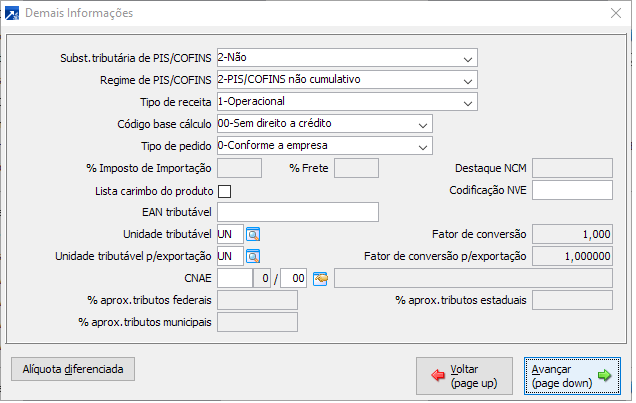Screen dimensions: 636x403
Task: Click the Unidade tributável p/exportação lookup icon
Action: point(253,256)
